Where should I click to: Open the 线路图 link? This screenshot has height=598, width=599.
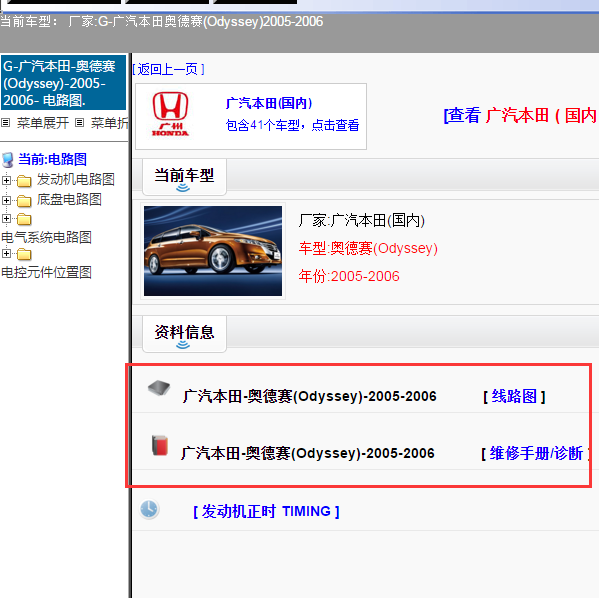514,396
